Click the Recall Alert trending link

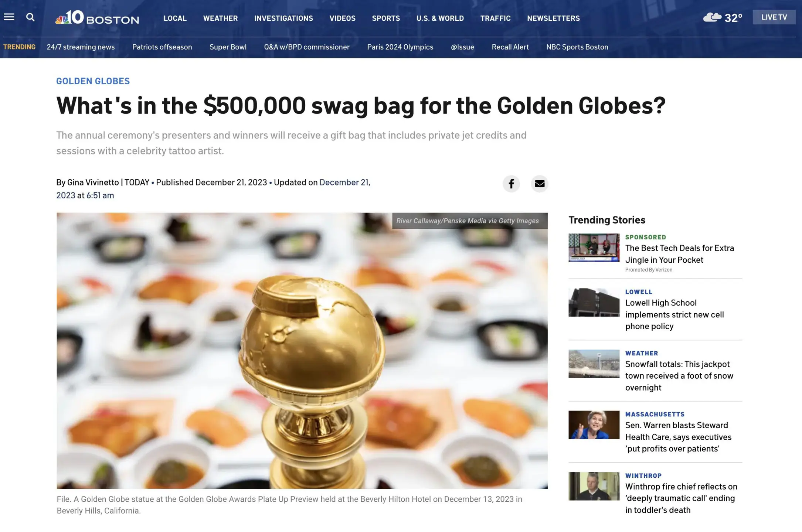click(510, 47)
